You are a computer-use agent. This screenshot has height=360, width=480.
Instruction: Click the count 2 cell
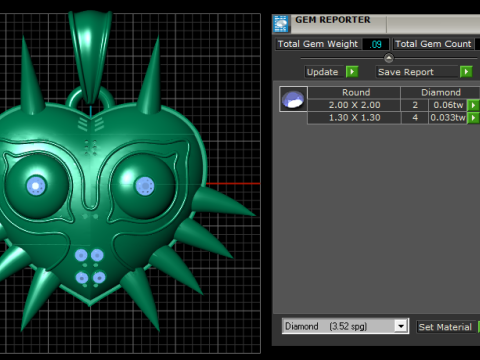point(415,105)
